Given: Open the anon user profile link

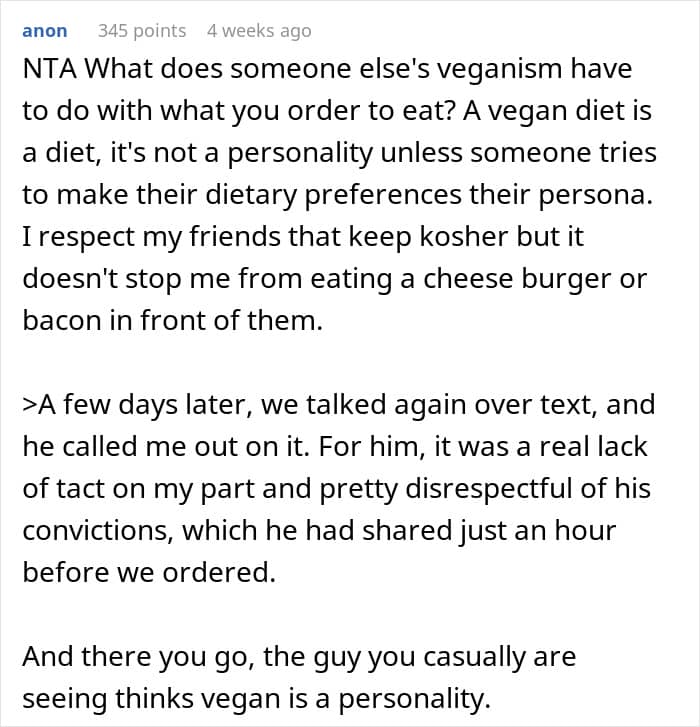Looking at the screenshot, I should [45, 31].
